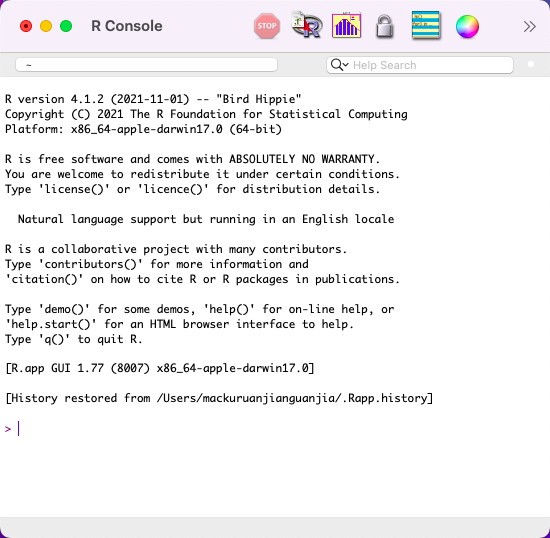Show the history panel icon
The width and height of the screenshot is (550, 538).
pos(426,25)
